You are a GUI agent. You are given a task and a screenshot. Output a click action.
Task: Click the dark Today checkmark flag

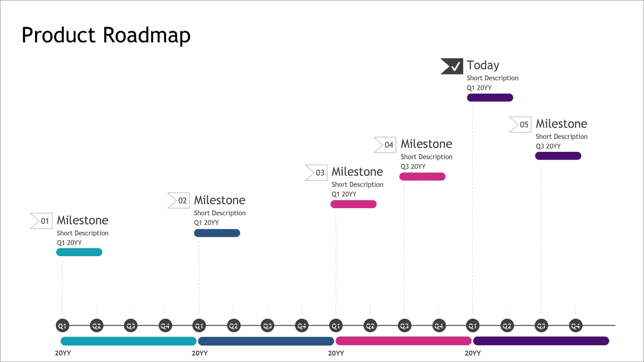(452, 66)
